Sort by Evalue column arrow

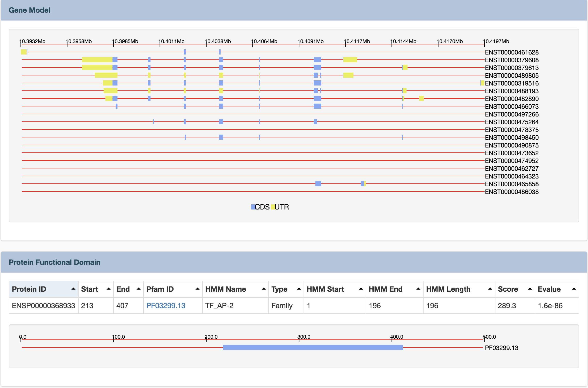[x=574, y=289]
